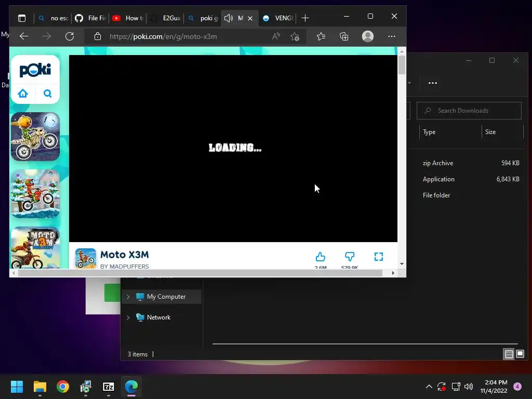This screenshot has width=532, height=399.
Task: Switch to the YouTube How to tab
Action: pyautogui.click(x=128, y=18)
